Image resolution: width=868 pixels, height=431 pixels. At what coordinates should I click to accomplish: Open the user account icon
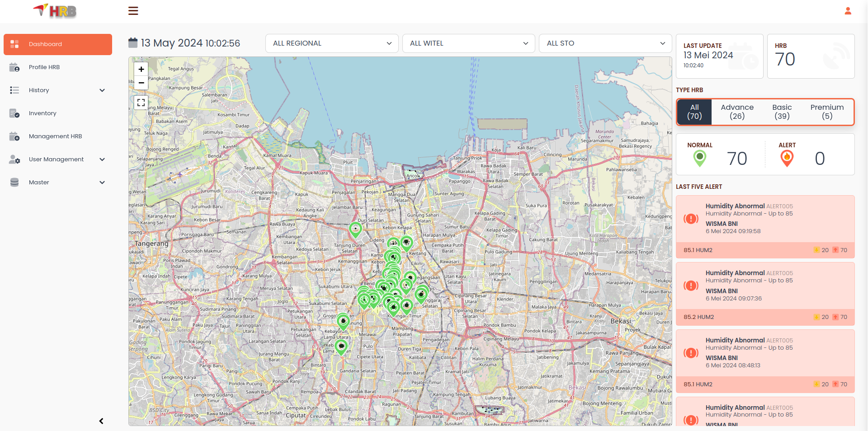coord(848,11)
